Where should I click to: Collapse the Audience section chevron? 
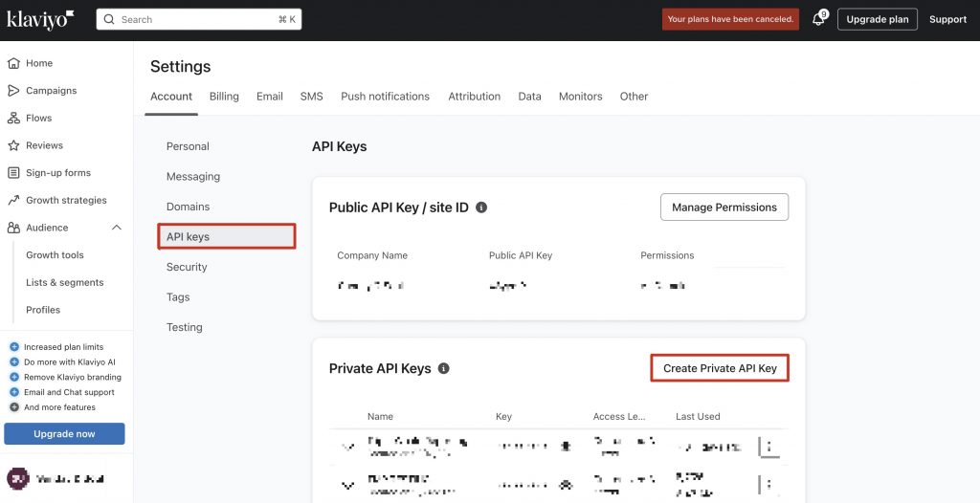point(116,228)
